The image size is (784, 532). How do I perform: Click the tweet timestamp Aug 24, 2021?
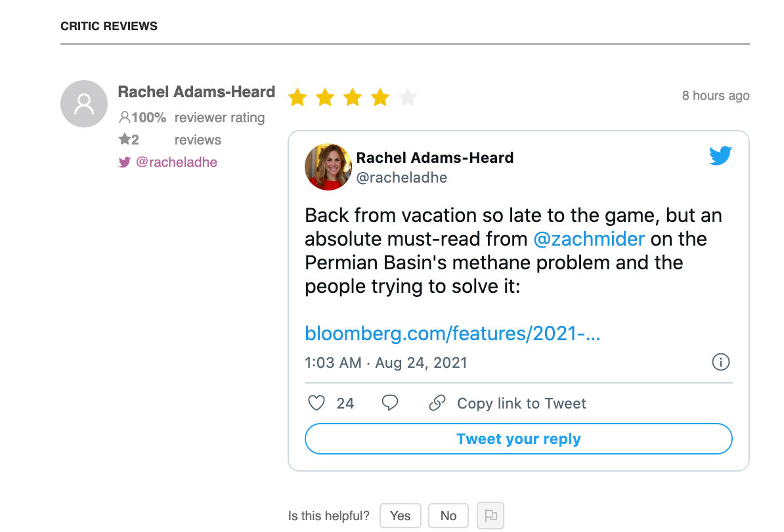(x=386, y=363)
